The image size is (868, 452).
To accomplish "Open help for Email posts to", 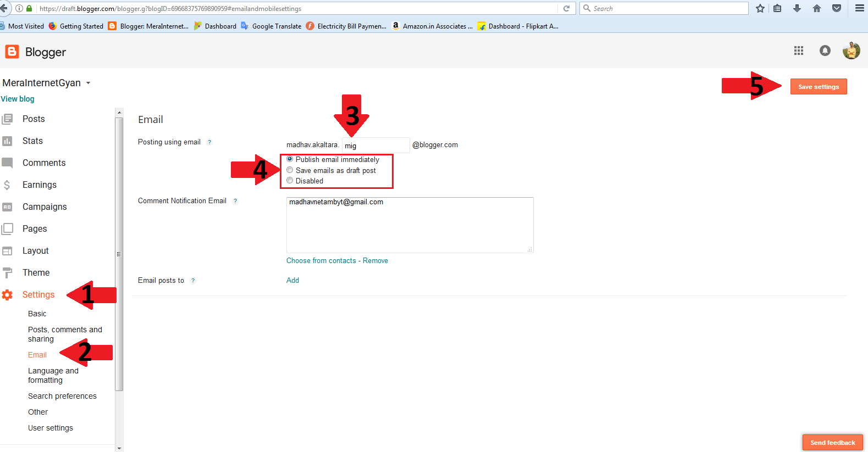I will click(193, 281).
